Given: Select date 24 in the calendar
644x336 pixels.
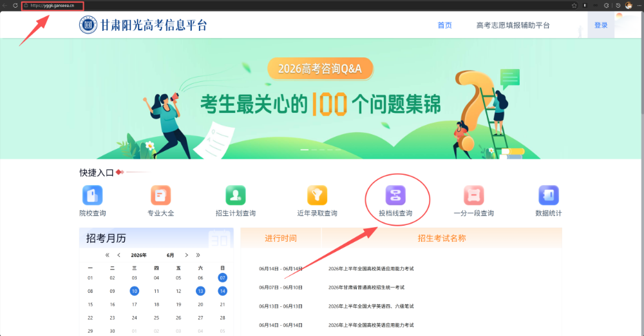Looking at the screenshot, I should click(135, 317).
